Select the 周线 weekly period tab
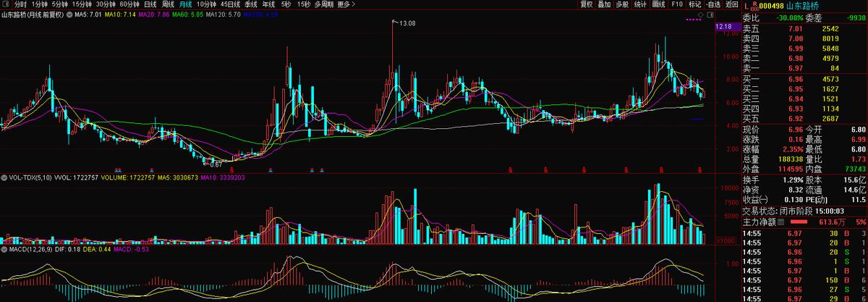The image size is (868, 302). click(x=168, y=4)
